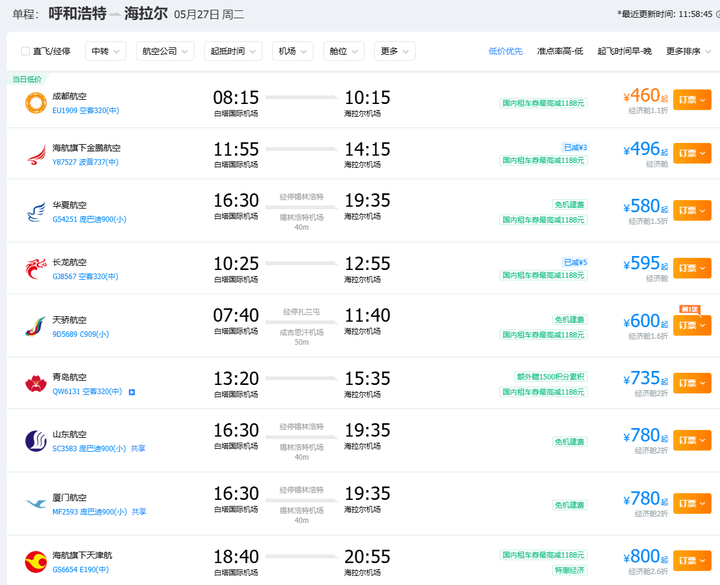Expand 更多排序 options

tap(688, 51)
